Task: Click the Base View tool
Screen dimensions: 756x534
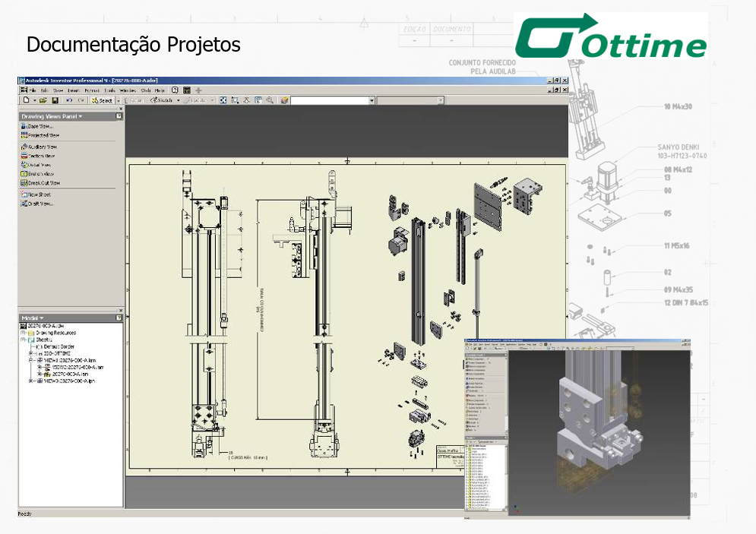Action: pyautogui.click(x=40, y=126)
